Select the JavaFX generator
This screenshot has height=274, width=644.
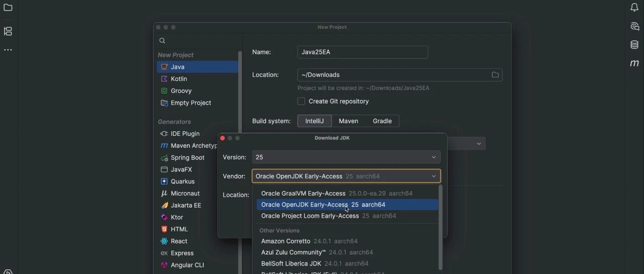(x=188, y=170)
